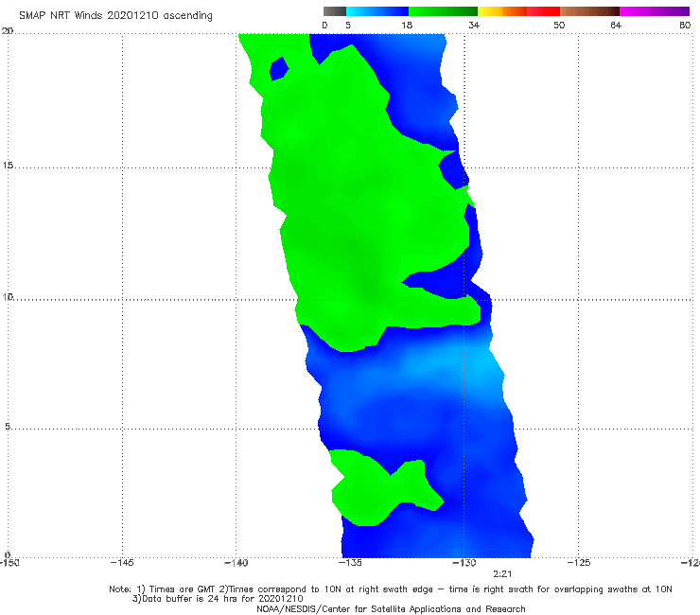Select the green 18–34 segment of colorbar
Image resolution: width=700 pixels, height=615 pixels.
click(x=443, y=11)
